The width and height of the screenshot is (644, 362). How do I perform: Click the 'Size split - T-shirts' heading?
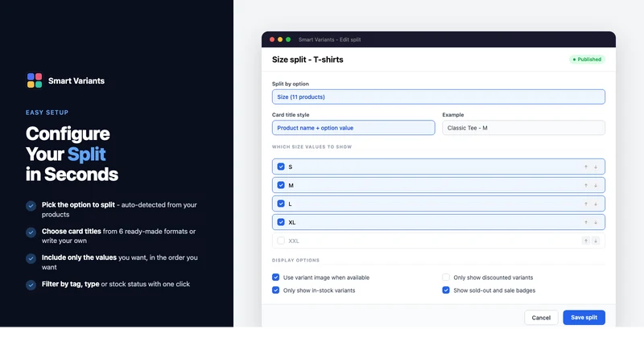click(308, 60)
